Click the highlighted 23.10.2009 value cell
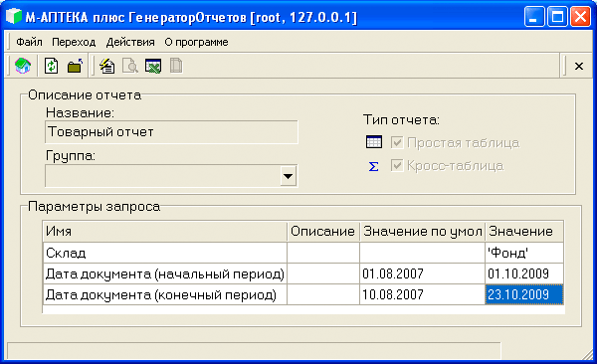 coord(524,294)
